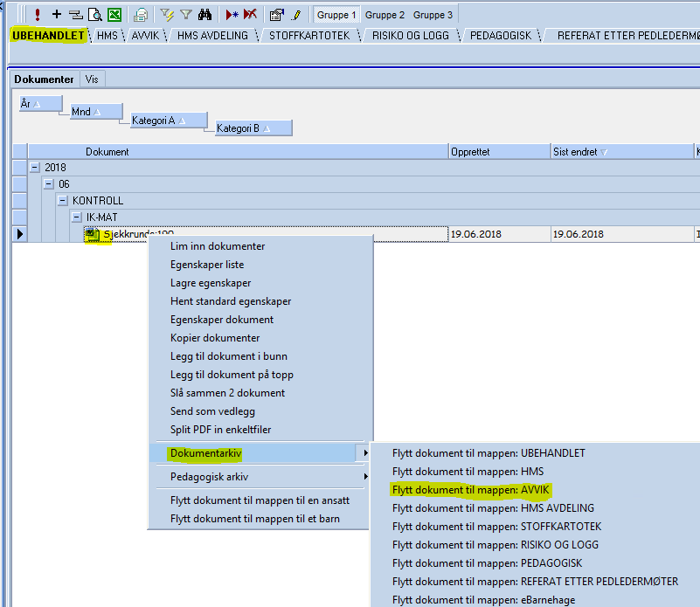The height and width of the screenshot is (607, 700).
Task: Click the Opprettet date 19.06.2018 cell
Action: click(500, 234)
